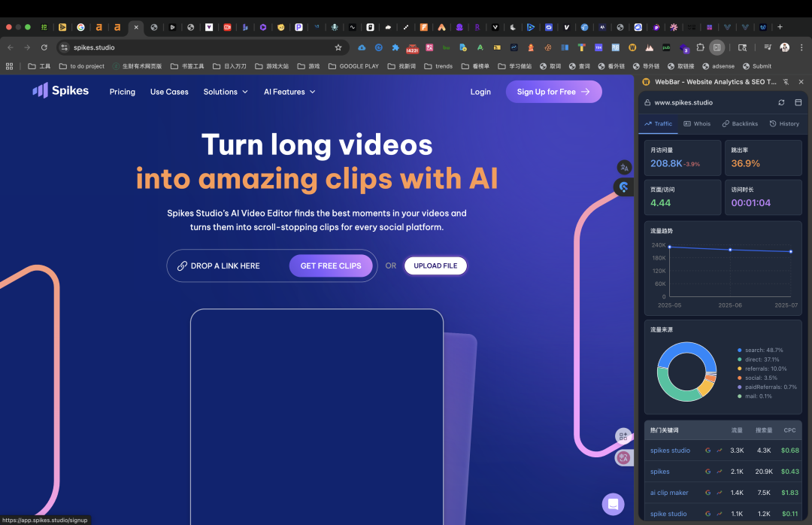Open the 游戏大站 bookmark folder
812x525 pixels.
272,66
